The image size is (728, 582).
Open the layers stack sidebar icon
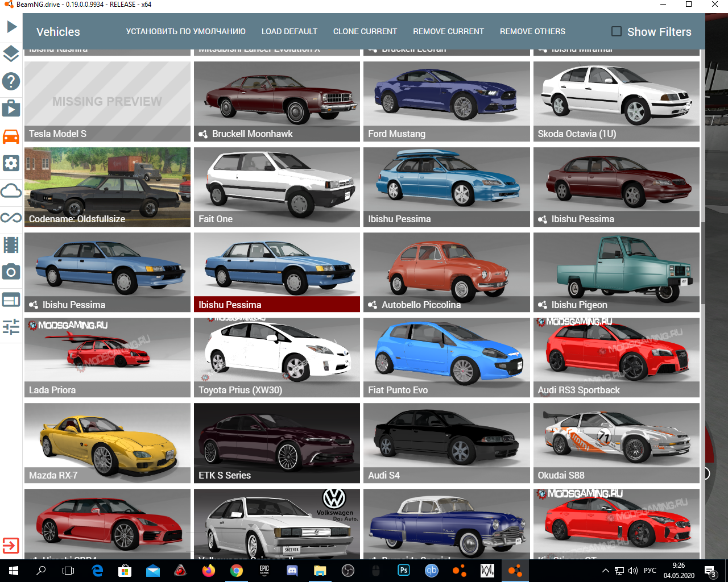click(11, 54)
